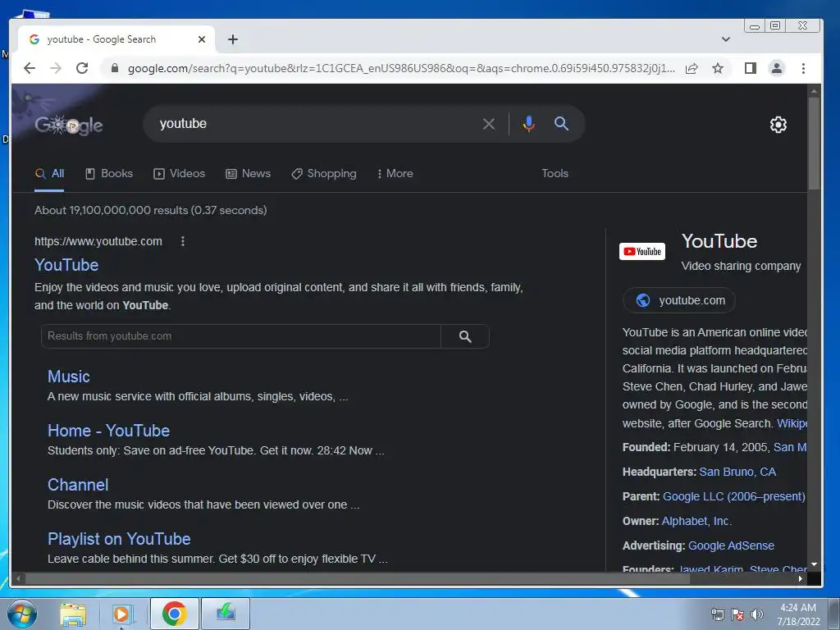Screen dimensions: 840x630
Task: Switch to the Books tab
Action: point(109,174)
